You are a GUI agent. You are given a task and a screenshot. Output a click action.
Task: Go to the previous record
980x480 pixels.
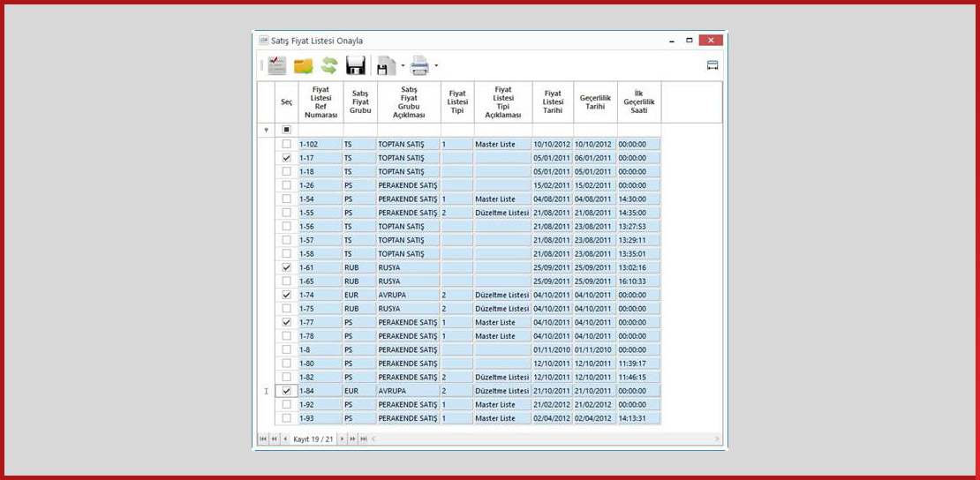coord(285,439)
